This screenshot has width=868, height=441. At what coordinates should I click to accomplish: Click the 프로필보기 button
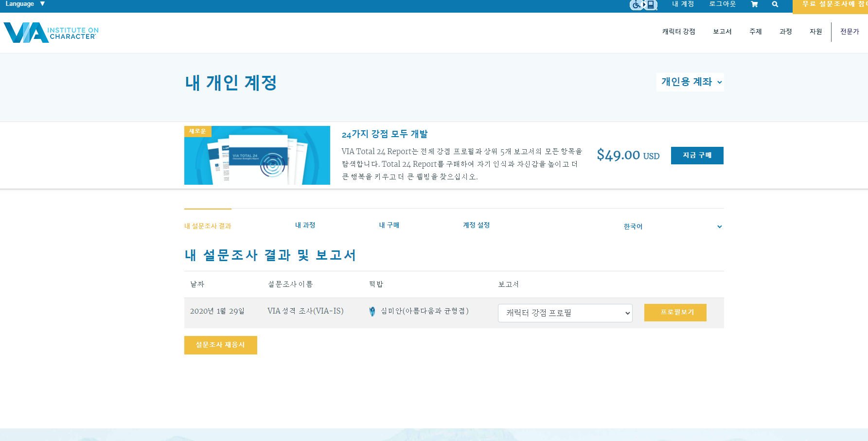(x=675, y=313)
